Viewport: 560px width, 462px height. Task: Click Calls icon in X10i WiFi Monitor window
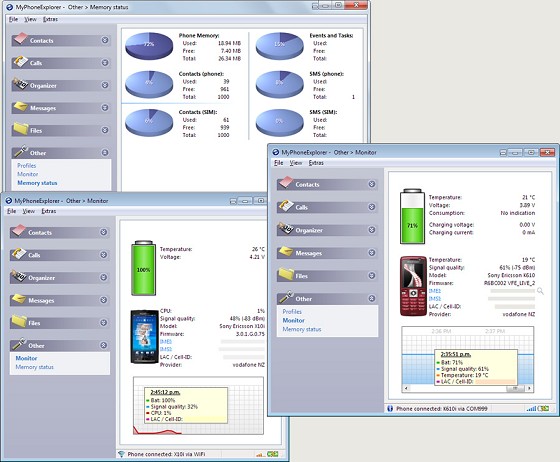pyautogui.click(x=19, y=253)
